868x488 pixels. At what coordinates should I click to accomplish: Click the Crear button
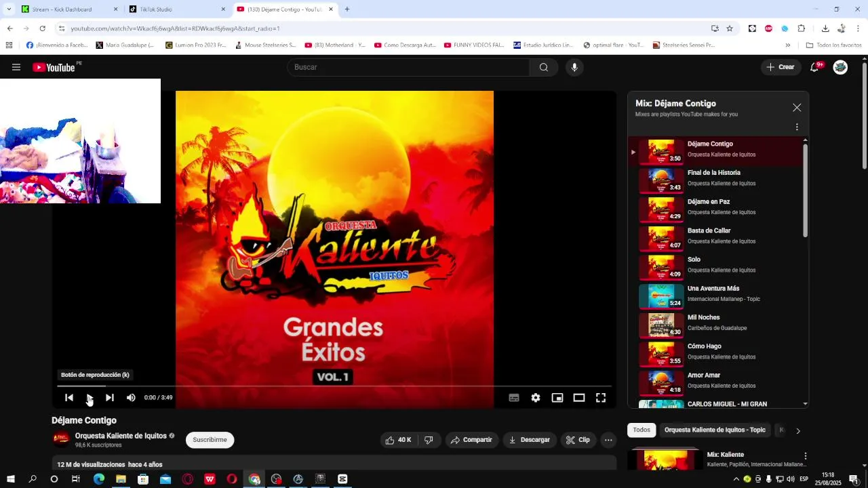tap(781, 67)
